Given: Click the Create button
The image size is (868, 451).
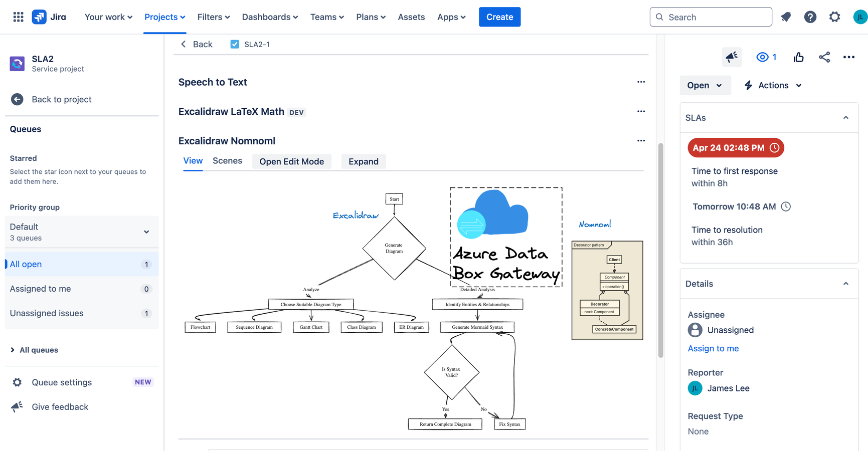Looking at the screenshot, I should tap(499, 17).
